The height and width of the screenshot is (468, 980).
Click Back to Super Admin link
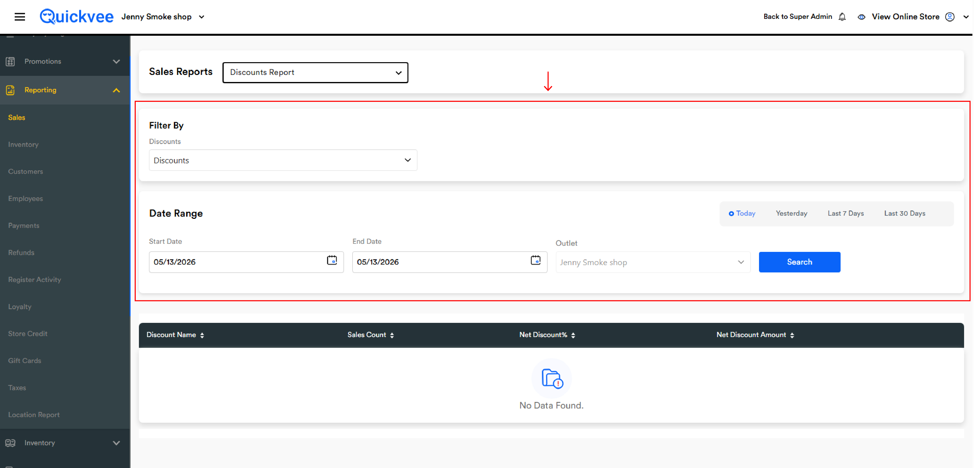[x=797, y=17]
